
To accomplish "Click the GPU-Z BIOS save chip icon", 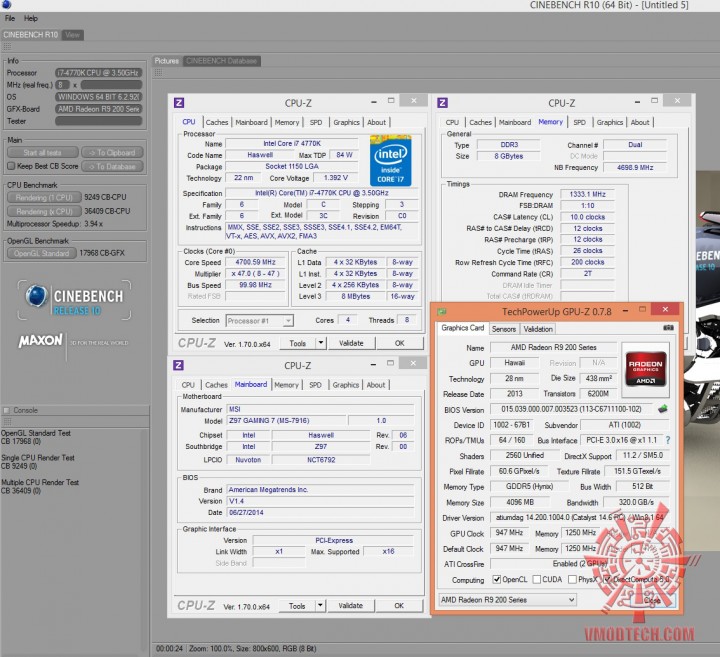I will (x=663, y=409).
